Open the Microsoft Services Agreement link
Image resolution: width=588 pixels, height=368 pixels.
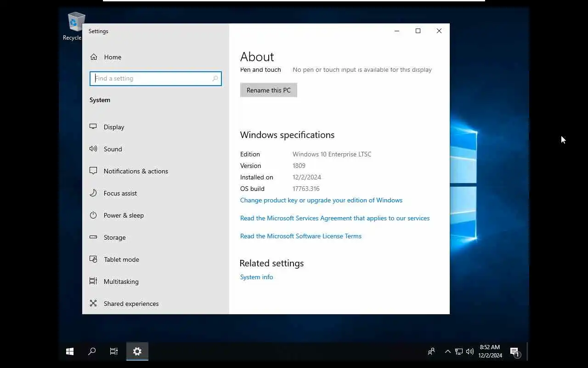[335, 218]
